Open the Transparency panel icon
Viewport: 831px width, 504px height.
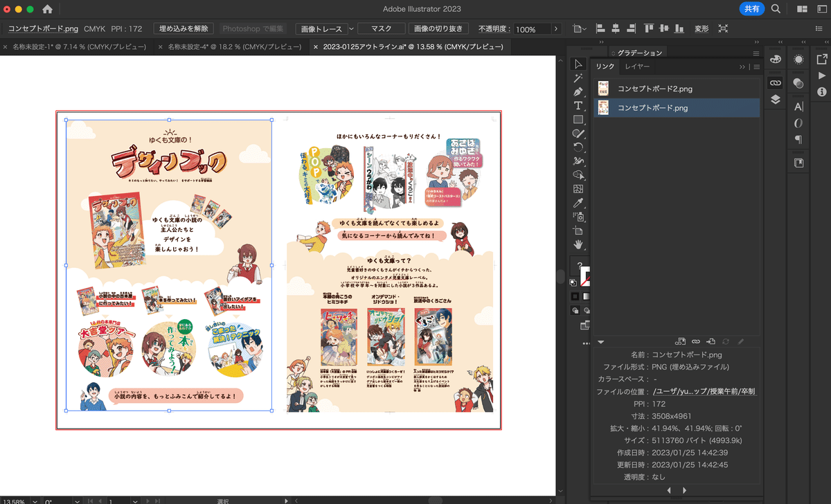798,83
